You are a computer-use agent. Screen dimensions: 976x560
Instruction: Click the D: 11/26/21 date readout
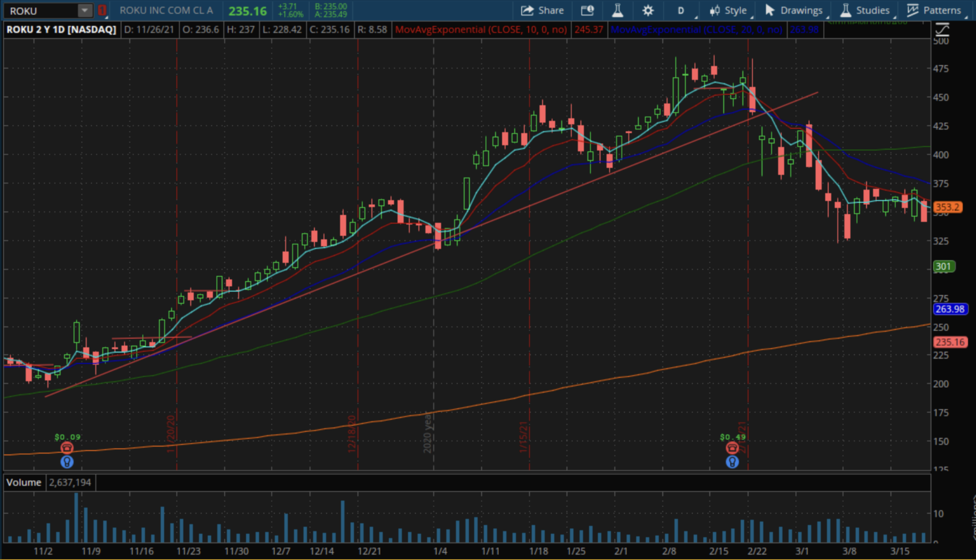pyautogui.click(x=149, y=30)
